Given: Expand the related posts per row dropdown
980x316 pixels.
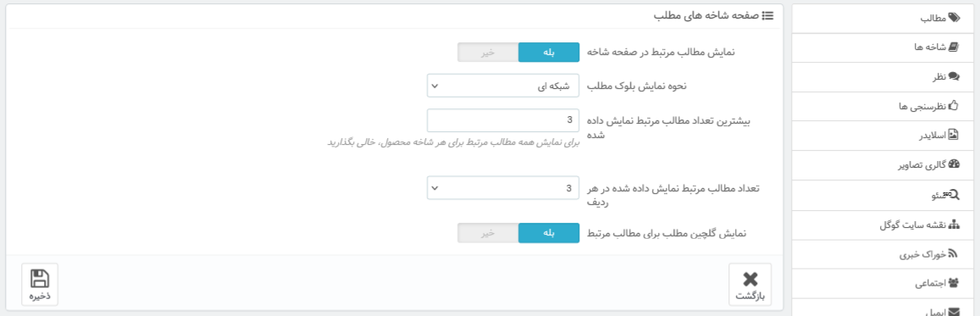Looking at the screenshot, I should (x=503, y=188).
